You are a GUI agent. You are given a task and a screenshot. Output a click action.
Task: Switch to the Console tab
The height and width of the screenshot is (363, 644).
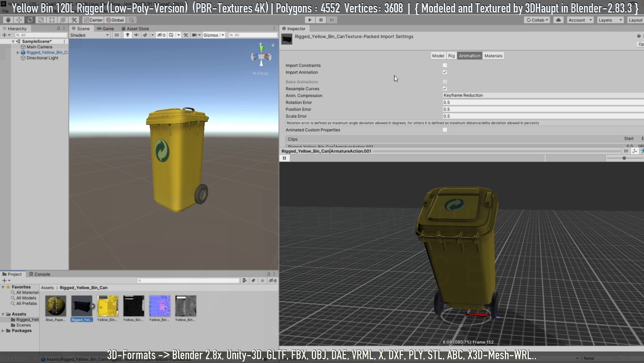click(x=40, y=274)
